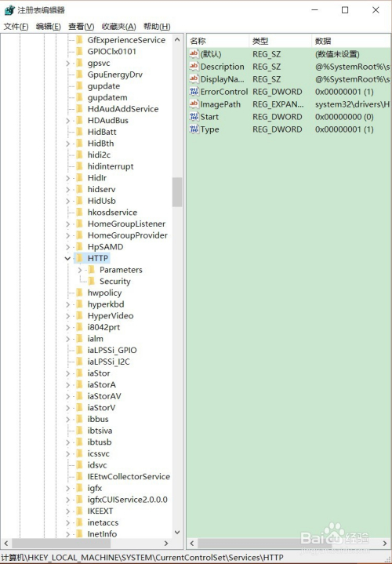Click the 名称 column header
This screenshot has width=392, height=564.
[x=218, y=41]
